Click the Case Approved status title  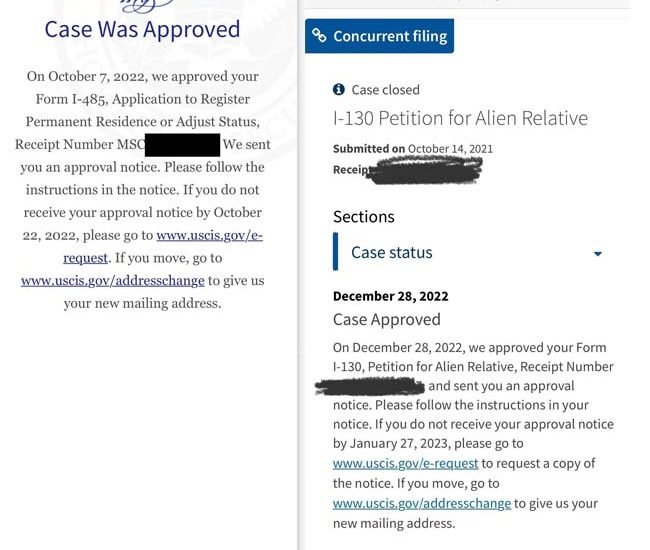coord(386,320)
